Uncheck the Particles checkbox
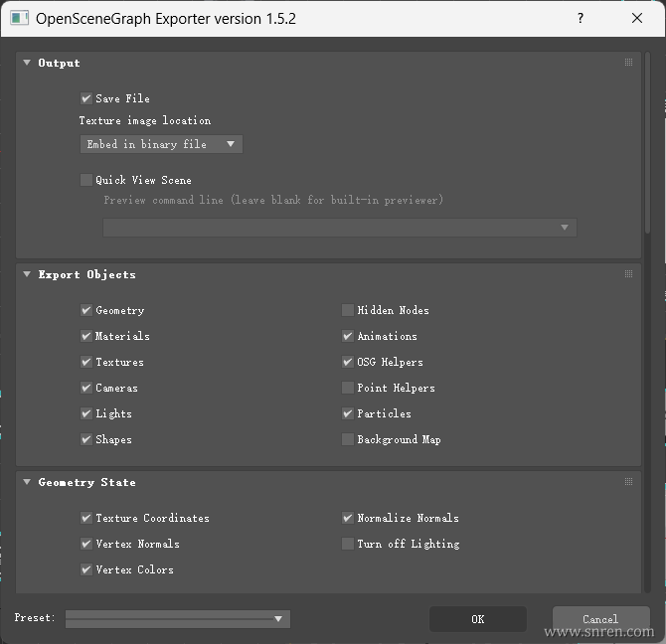 coord(348,413)
